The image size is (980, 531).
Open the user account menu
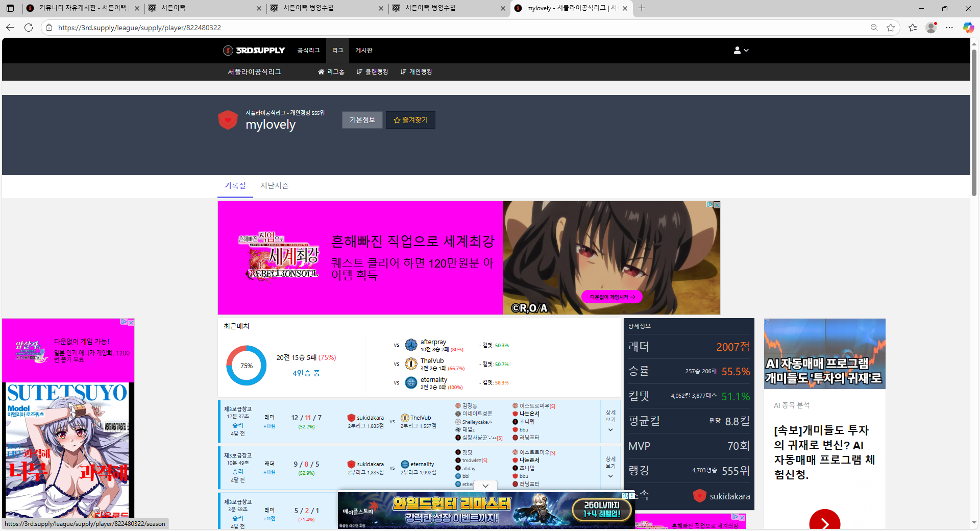click(741, 50)
